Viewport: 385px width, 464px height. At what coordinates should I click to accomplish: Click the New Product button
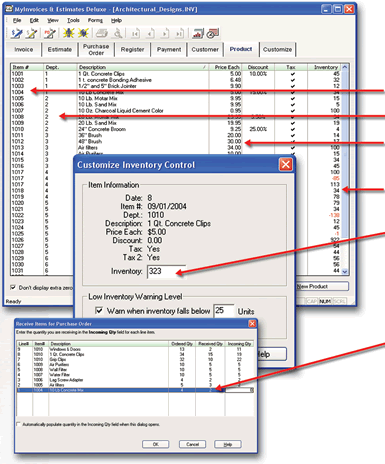[322, 286]
